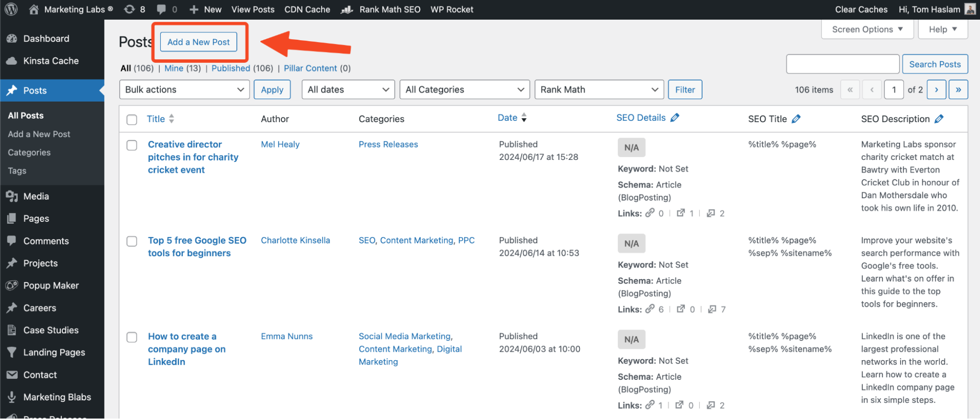Image resolution: width=980 pixels, height=419 pixels.
Task: Sort posts using the Title sort arrows
Action: click(172, 119)
